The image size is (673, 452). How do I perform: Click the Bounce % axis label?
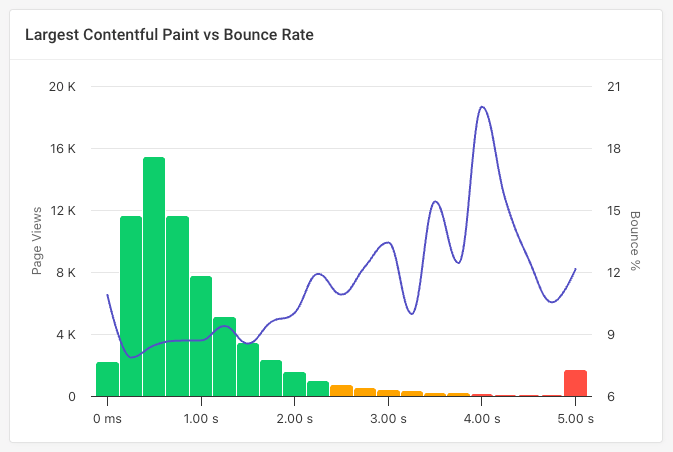(634, 241)
